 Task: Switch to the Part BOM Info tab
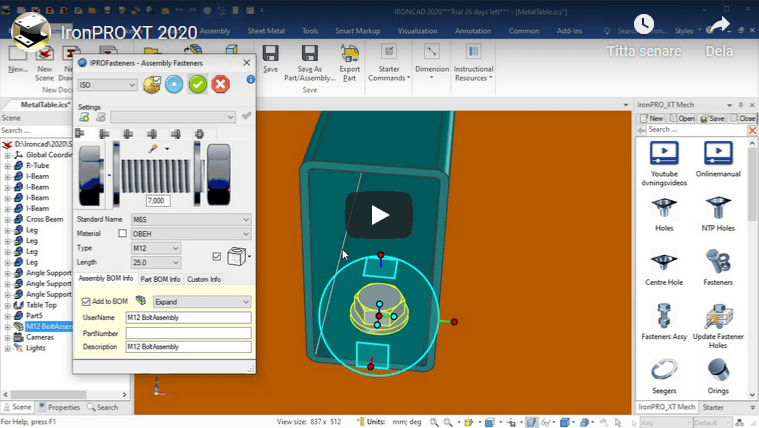161,279
